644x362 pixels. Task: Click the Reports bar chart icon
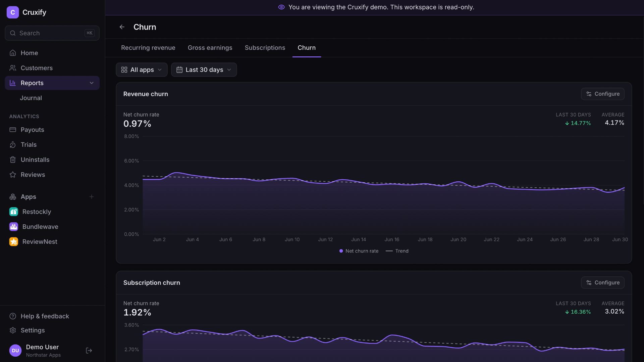(x=13, y=83)
